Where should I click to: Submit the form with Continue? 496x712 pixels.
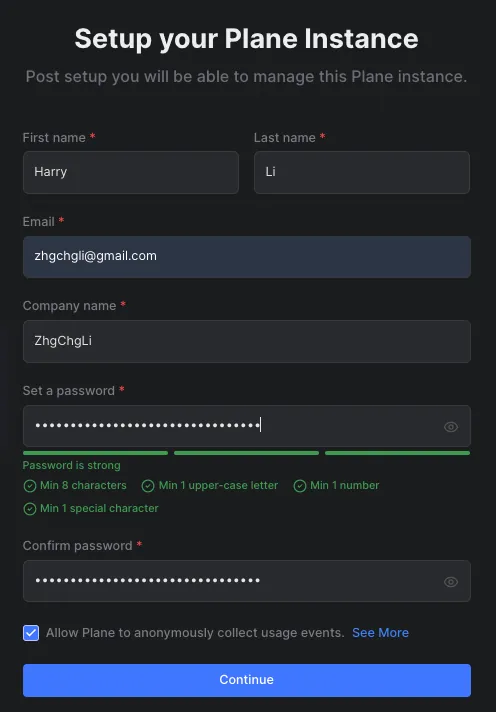coord(247,680)
